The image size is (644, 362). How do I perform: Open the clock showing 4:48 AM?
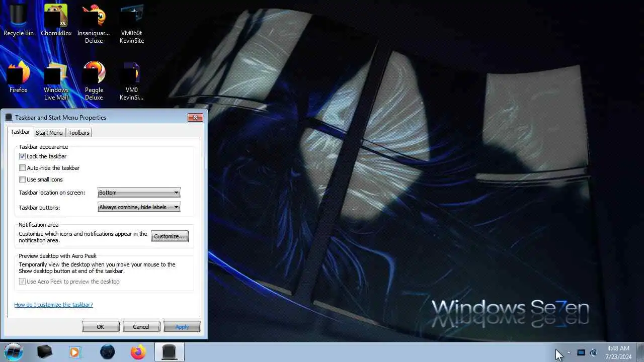618,352
